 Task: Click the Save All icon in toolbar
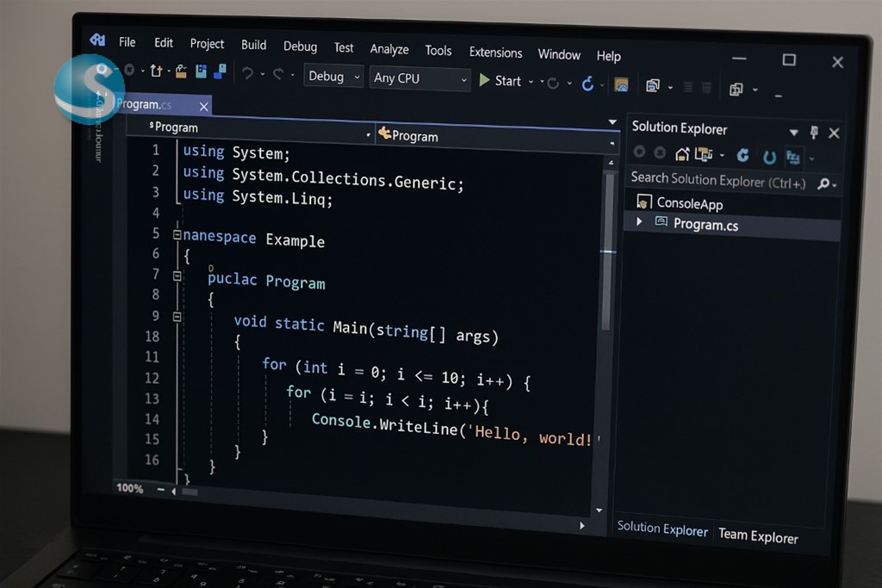click(x=220, y=71)
